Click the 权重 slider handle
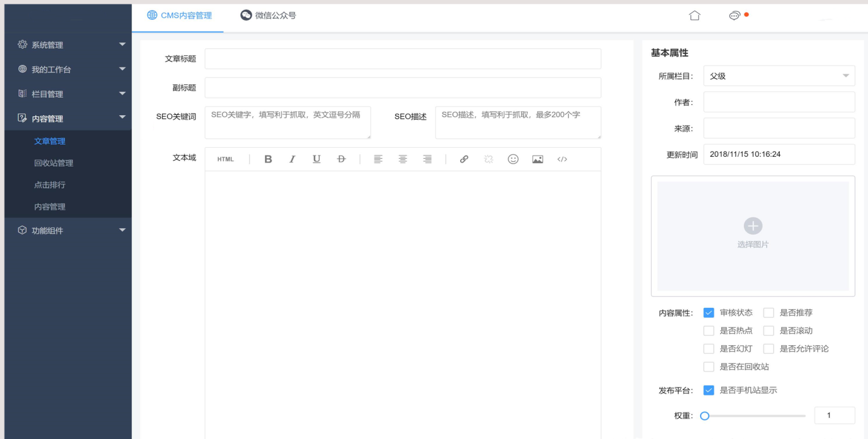 tap(705, 416)
